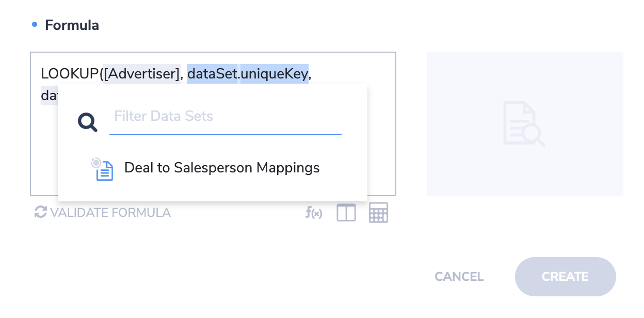
Task: Click the columns picker icon
Action: 346,213
